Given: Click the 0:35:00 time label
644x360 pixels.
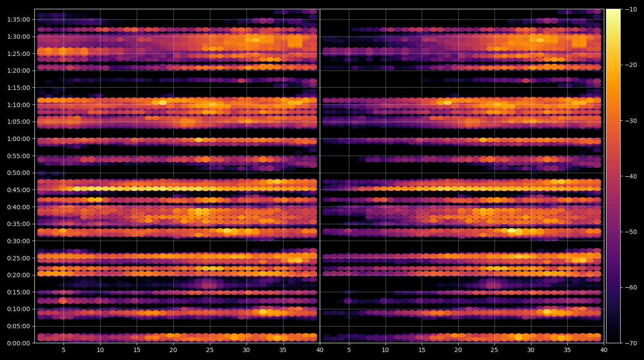Looking at the screenshot, I should 19,224.
